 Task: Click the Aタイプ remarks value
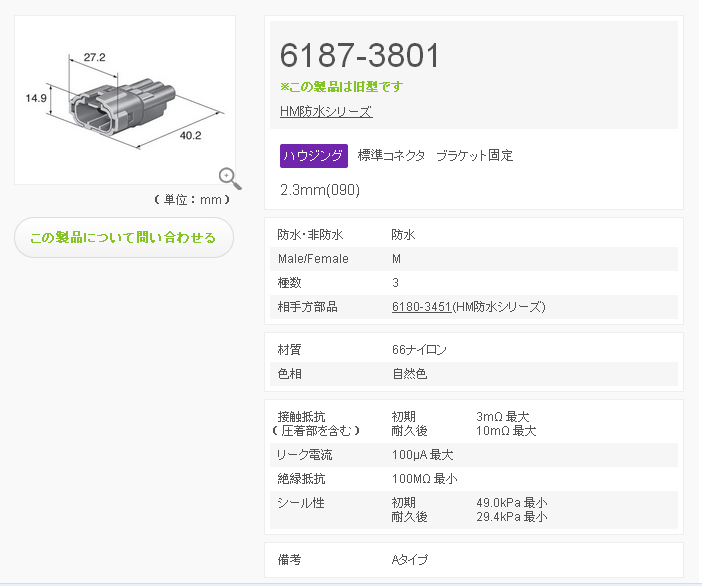point(409,560)
